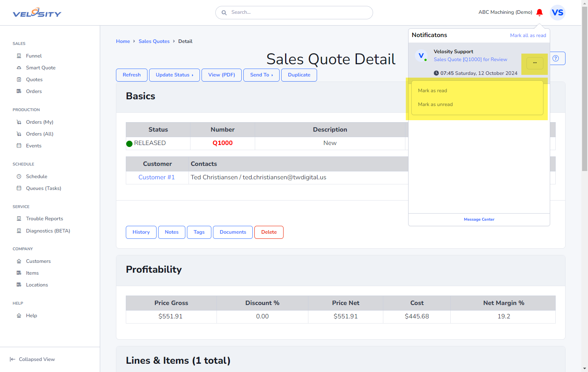Open Sales Quote [Q1000] for Review link
The width and height of the screenshot is (588, 372).
pyautogui.click(x=470, y=60)
